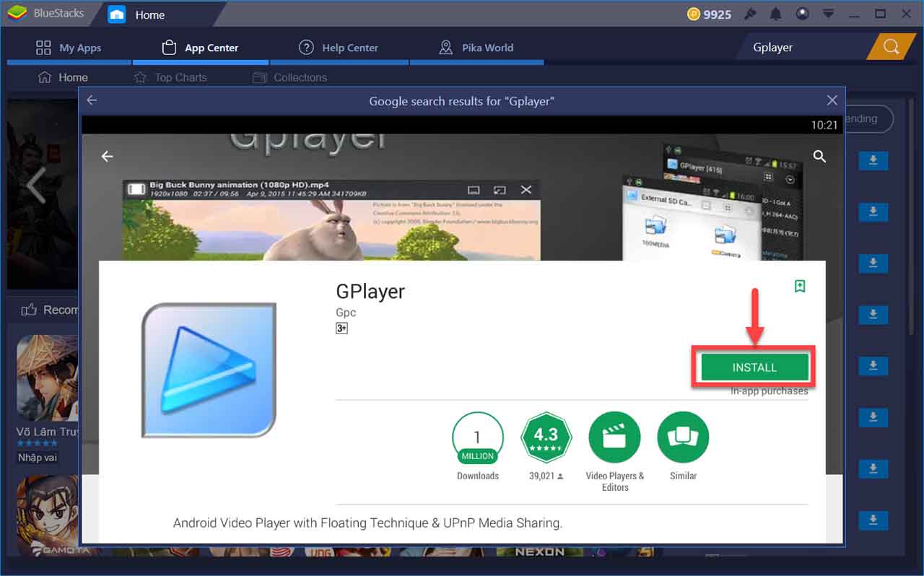This screenshot has height=576, width=924.
Task: Open the title bar dropdown menu icon
Action: [829, 14]
